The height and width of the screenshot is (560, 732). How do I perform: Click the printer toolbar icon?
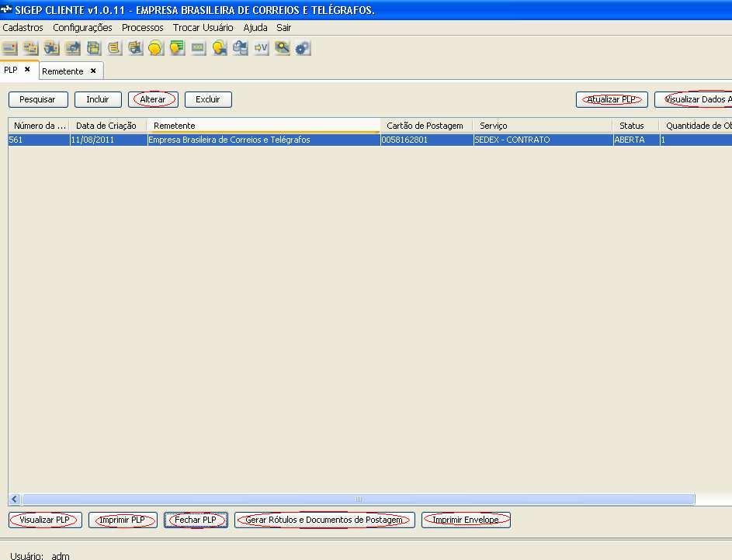pos(93,47)
